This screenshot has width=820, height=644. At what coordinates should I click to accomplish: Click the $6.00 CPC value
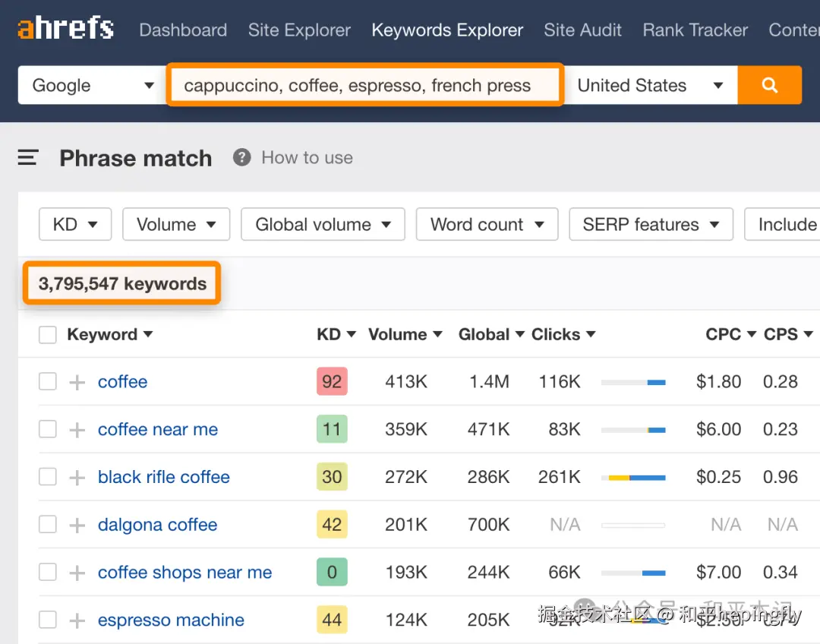click(x=718, y=430)
